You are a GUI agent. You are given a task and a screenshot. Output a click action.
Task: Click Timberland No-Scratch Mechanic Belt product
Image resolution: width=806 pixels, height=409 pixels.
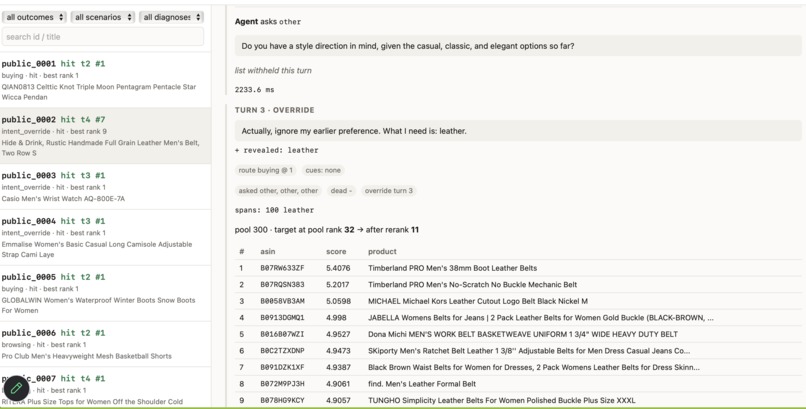[x=472, y=285]
